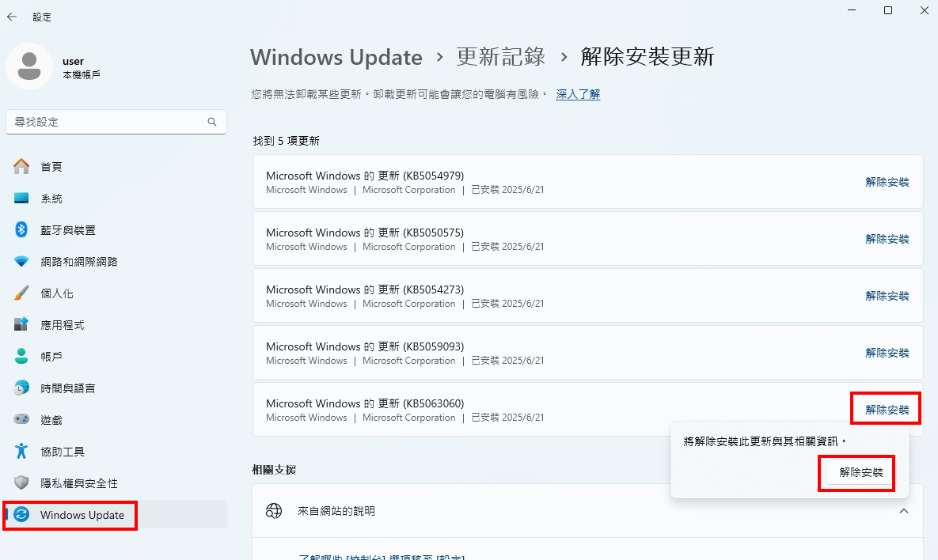Click the user 本機帳戶 name
938x560 pixels.
coord(82,67)
